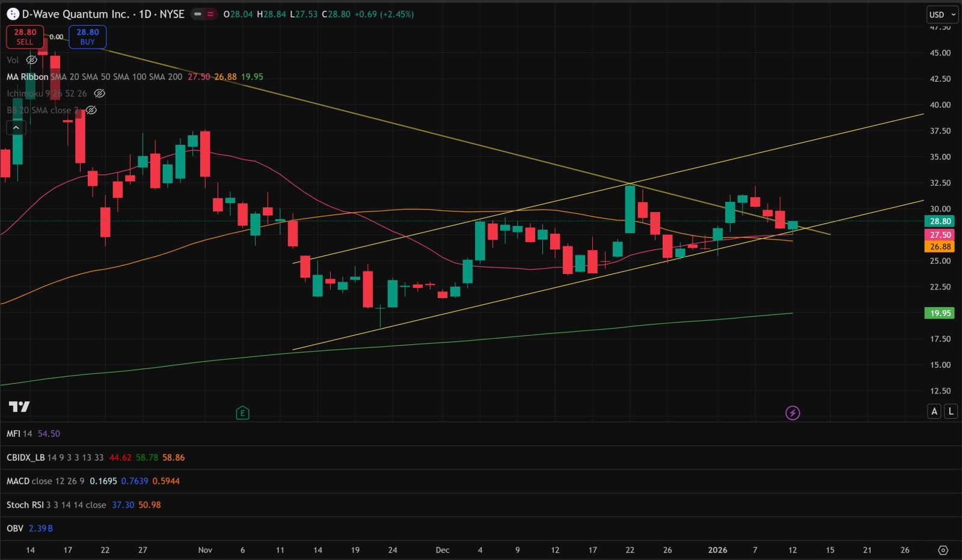Open the earnings 'E' marker on timeline
This screenshot has height=560, width=962.
click(x=242, y=413)
